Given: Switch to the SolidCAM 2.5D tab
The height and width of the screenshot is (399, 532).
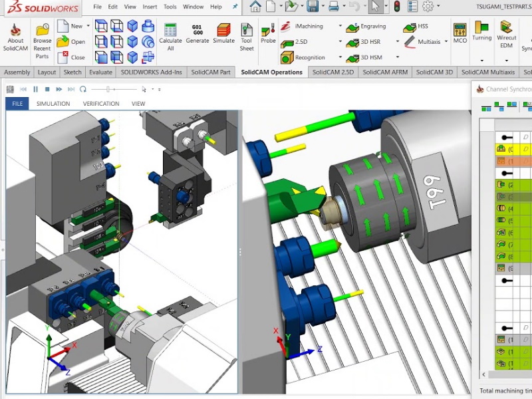Looking at the screenshot, I should click(333, 72).
